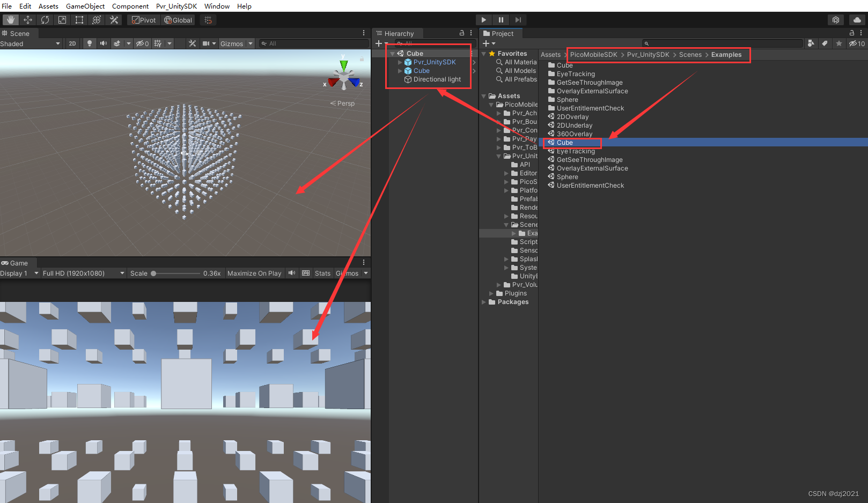Open the GameObject menu

coord(85,6)
